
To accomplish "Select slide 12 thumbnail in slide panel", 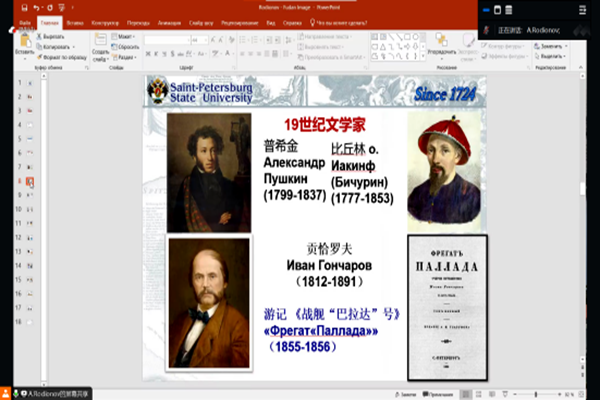I will click(29, 238).
